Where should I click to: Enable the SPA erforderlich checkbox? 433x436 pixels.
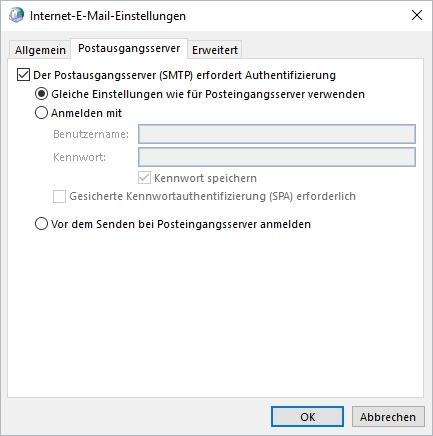[59, 196]
